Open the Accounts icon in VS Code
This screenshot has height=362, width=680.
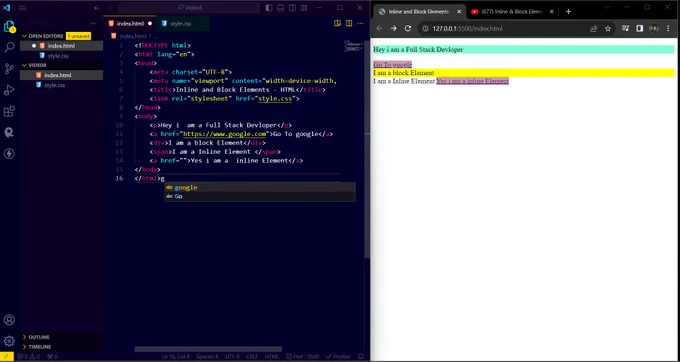9,320
